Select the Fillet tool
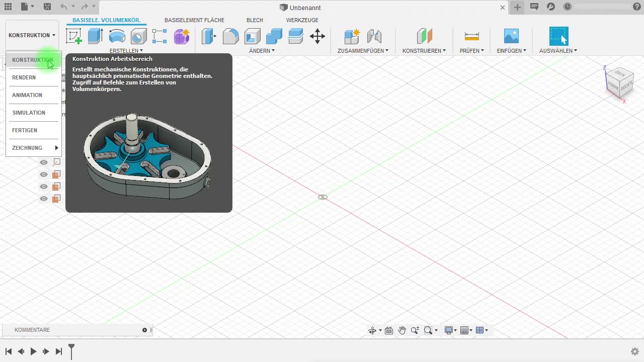 point(230,36)
